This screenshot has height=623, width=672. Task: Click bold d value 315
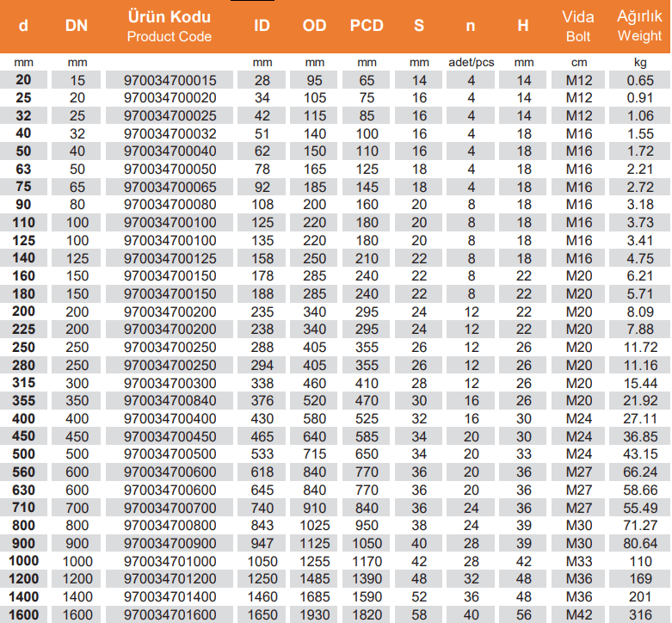[x=23, y=383]
